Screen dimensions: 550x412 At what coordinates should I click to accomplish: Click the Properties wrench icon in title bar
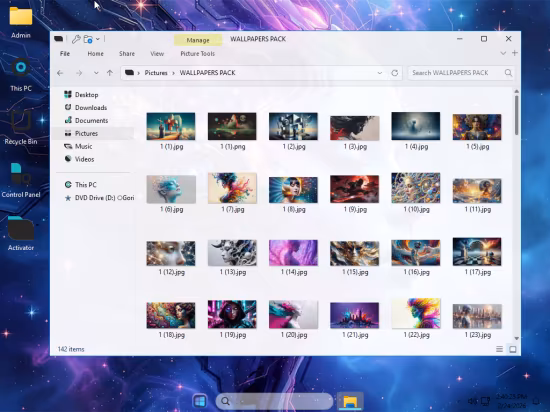[76, 39]
